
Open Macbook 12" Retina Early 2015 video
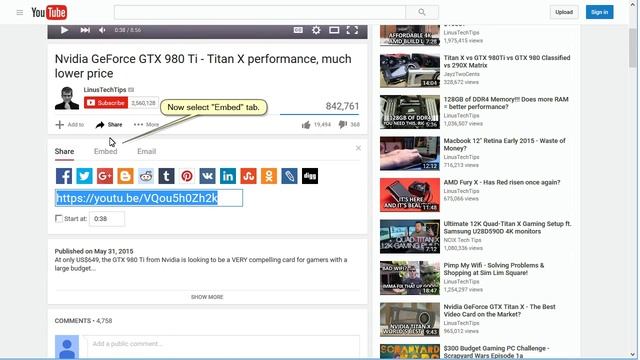coord(504,144)
